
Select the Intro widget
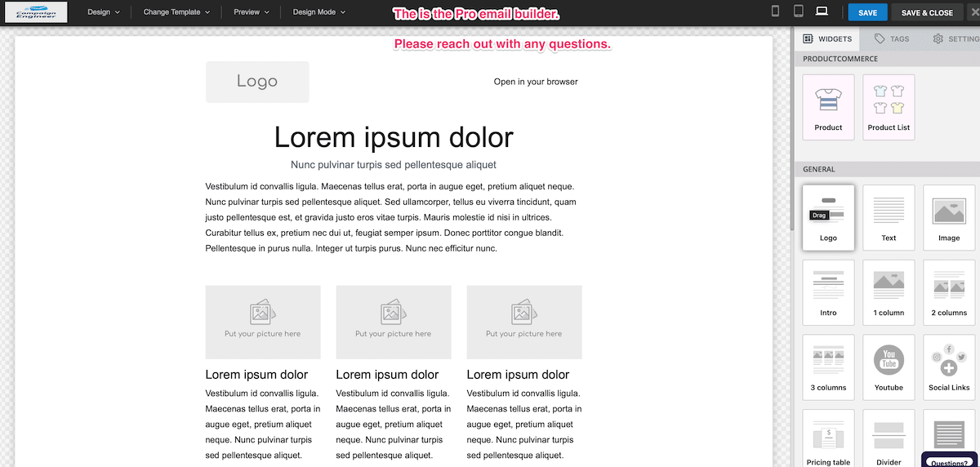(x=828, y=292)
